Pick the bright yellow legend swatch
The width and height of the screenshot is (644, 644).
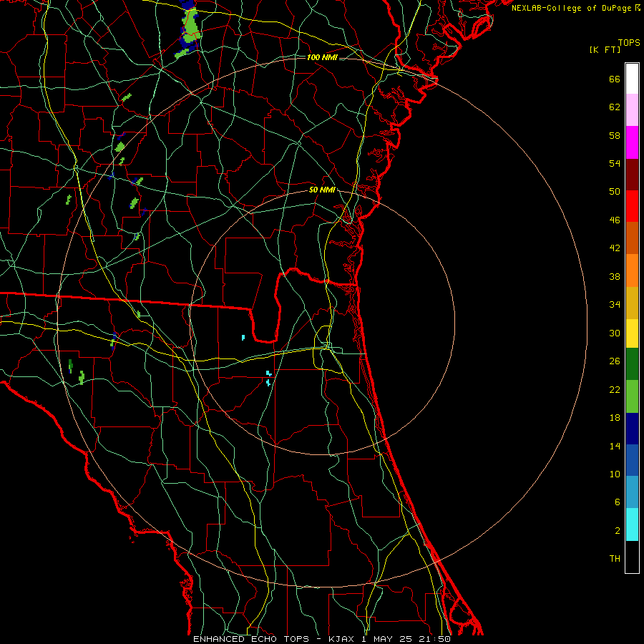632,333
